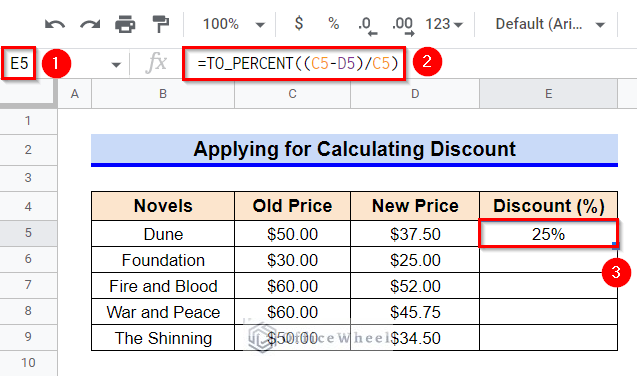
Task: Open the 123 more formats dropdown
Action: pos(444,24)
